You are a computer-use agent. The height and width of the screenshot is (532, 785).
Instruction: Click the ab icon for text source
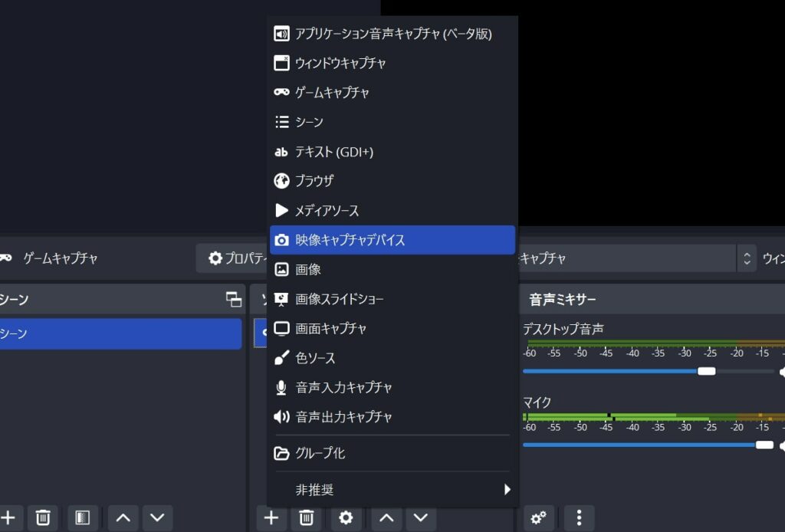point(281,152)
